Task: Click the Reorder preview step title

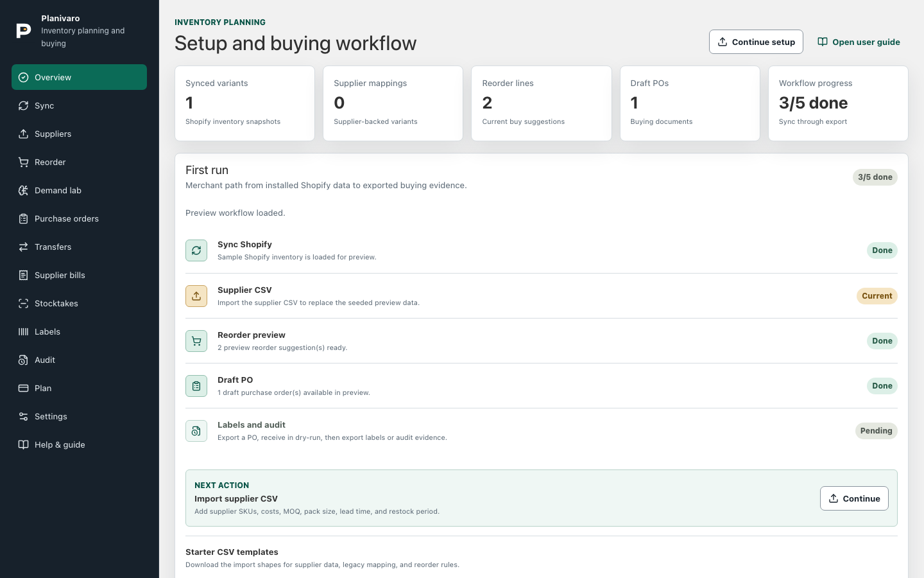Action: coord(252,335)
